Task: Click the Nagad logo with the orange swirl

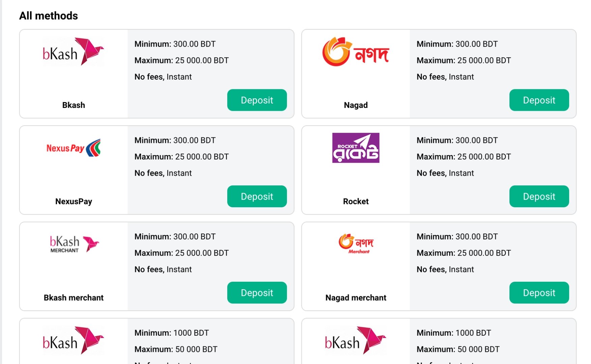Action: (x=356, y=52)
